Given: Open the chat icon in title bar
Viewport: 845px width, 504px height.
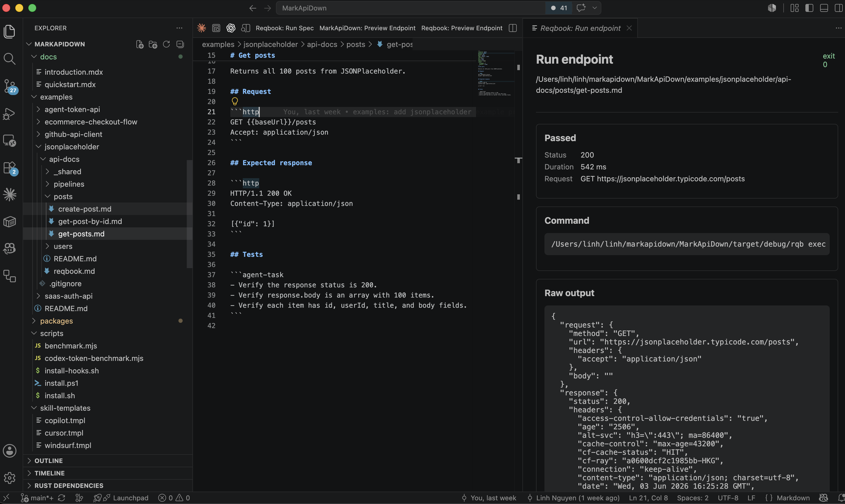Looking at the screenshot, I should coord(581,8).
